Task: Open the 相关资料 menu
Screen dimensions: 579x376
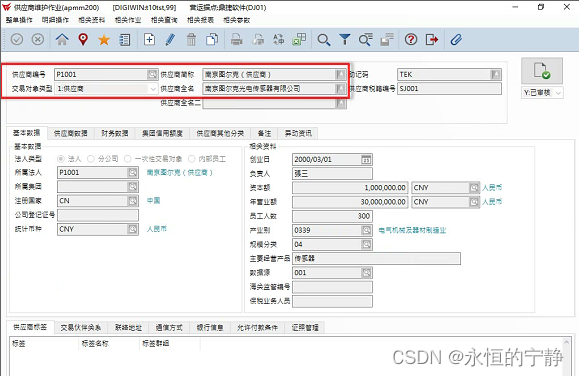Action: pos(92,20)
